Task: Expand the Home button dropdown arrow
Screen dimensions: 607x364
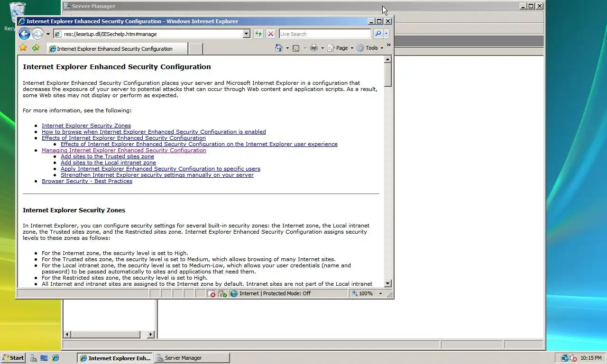Action: tap(287, 48)
